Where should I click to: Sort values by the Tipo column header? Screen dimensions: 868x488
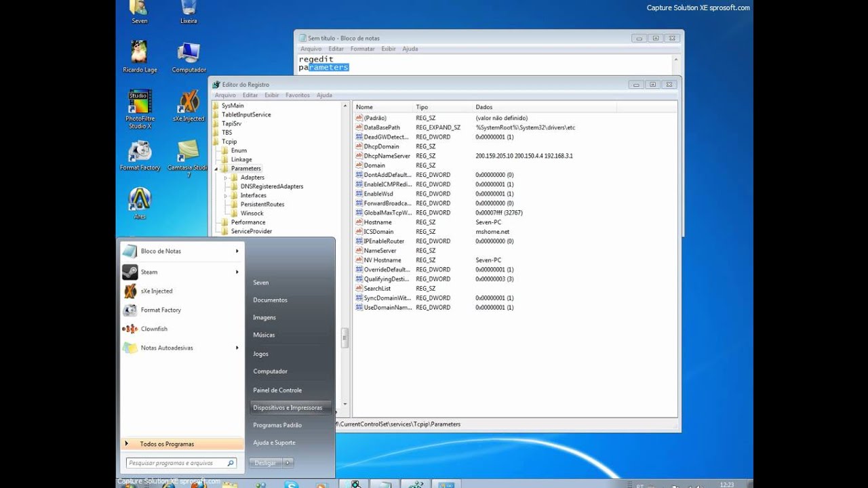click(x=443, y=107)
